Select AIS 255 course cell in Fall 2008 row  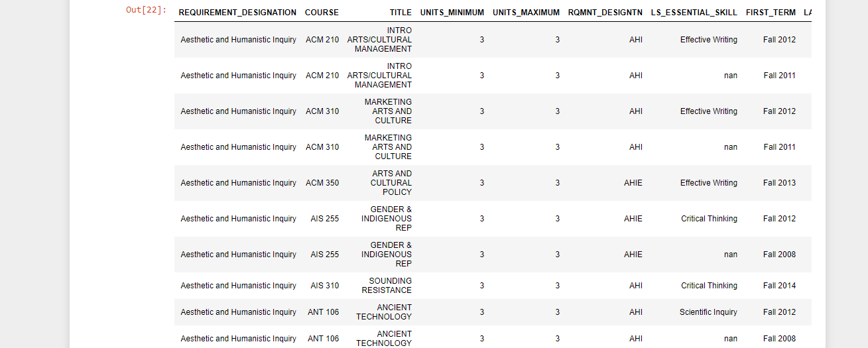(x=325, y=255)
